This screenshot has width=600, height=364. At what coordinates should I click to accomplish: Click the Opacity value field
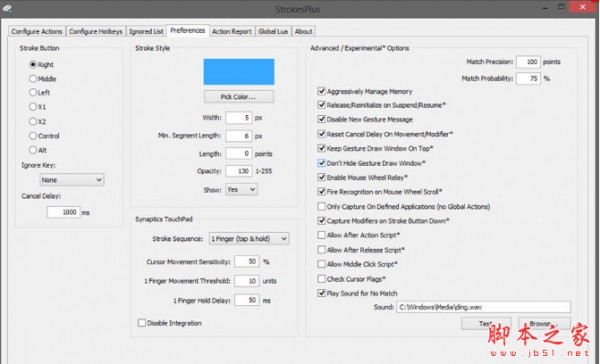pos(239,171)
